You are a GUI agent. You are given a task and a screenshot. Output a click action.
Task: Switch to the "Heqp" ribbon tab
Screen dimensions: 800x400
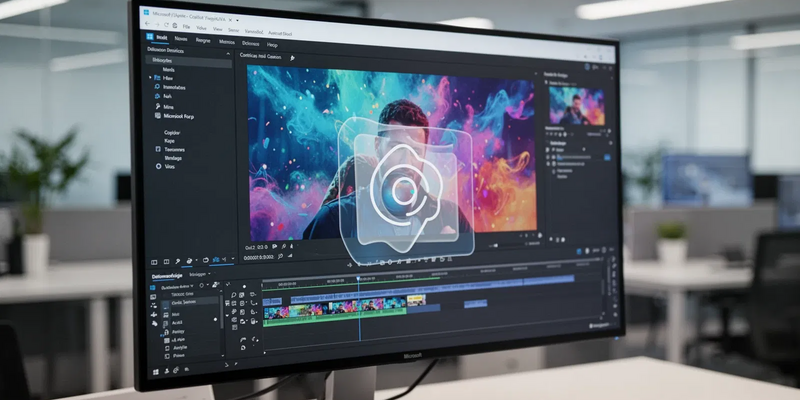[272, 44]
